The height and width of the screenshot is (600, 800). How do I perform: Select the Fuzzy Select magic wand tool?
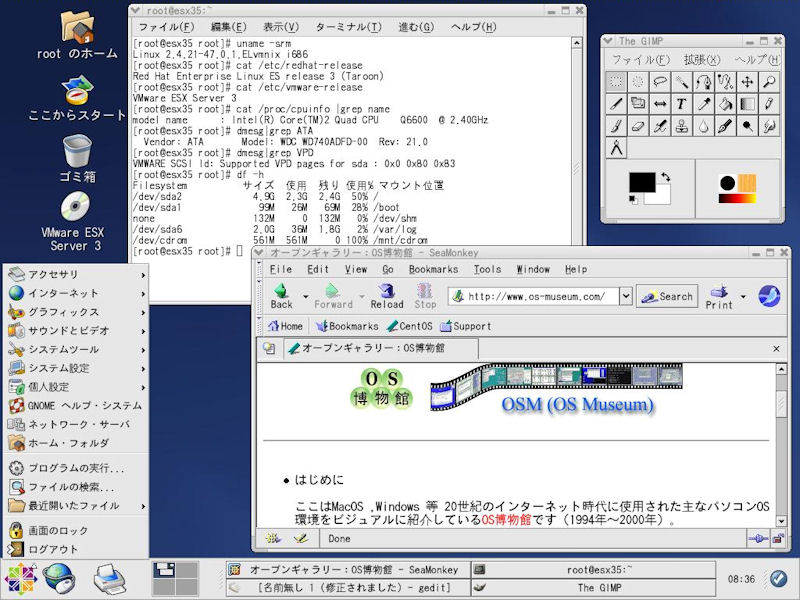point(682,82)
